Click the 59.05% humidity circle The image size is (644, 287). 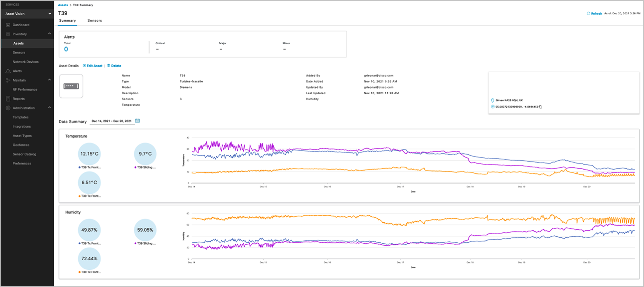click(x=145, y=230)
